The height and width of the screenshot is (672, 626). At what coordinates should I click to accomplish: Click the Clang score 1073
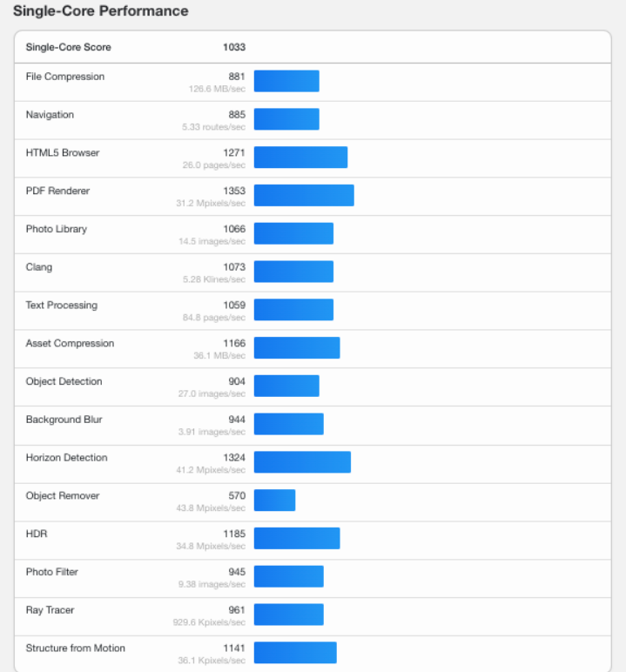(x=233, y=267)
